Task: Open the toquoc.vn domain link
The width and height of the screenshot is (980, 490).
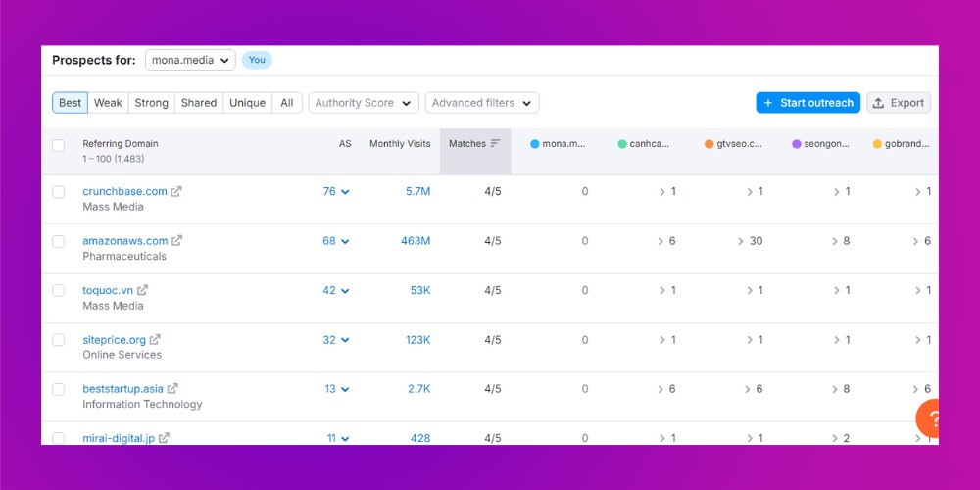Action: point(108,290)
